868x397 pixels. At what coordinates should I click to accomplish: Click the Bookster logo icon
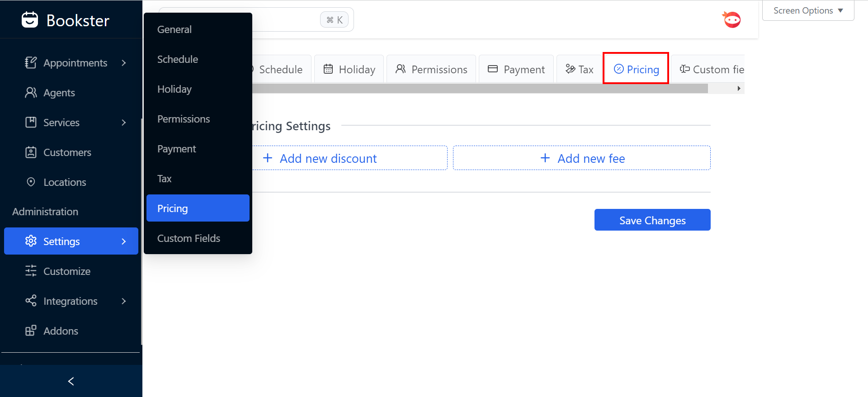(30, 20)
